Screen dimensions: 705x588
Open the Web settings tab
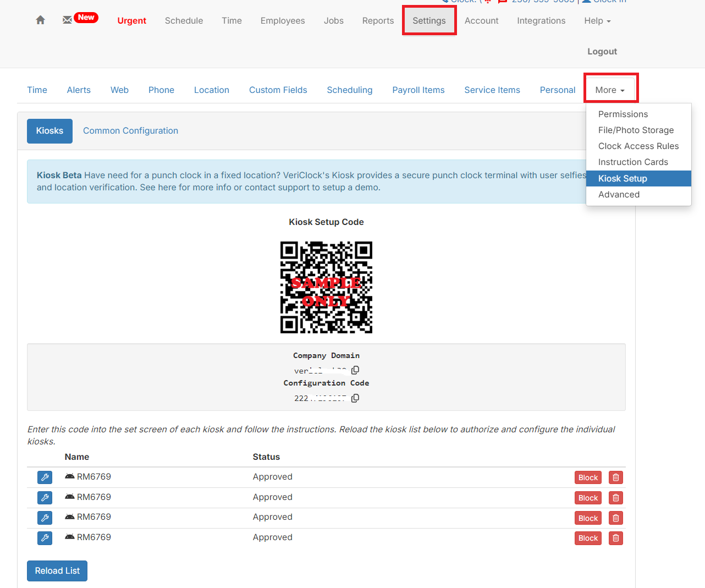[119, 90]
